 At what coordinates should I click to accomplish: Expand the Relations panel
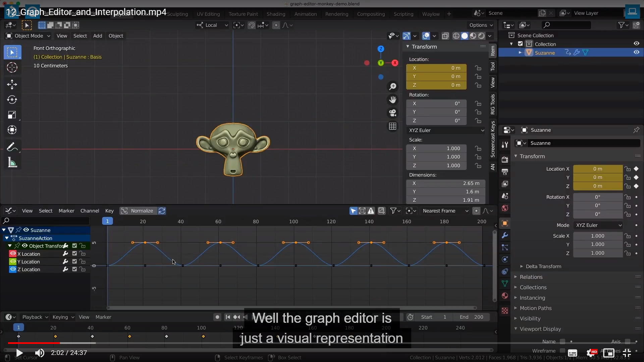pyautogui.click(x=531, y=277)
